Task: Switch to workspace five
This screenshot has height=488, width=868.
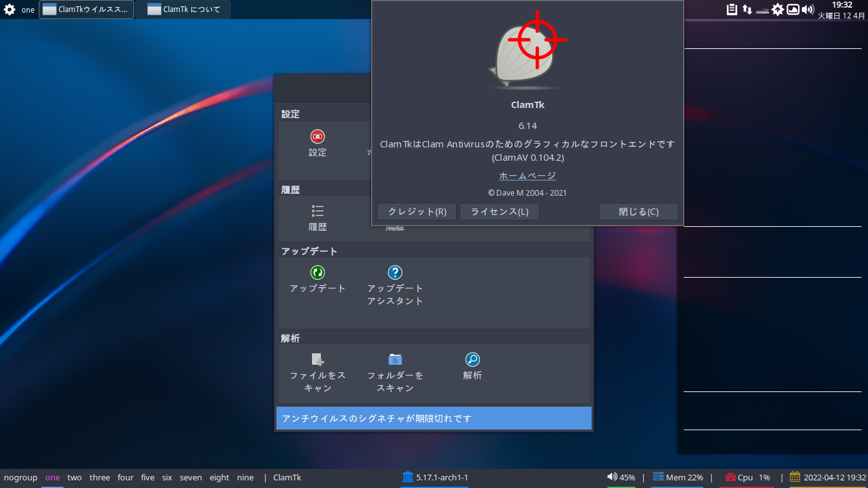Action: tap(147, 477)
